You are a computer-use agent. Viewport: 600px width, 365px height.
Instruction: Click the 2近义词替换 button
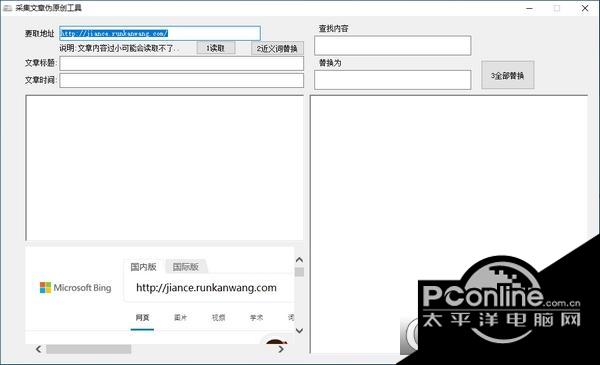point(277,48)
